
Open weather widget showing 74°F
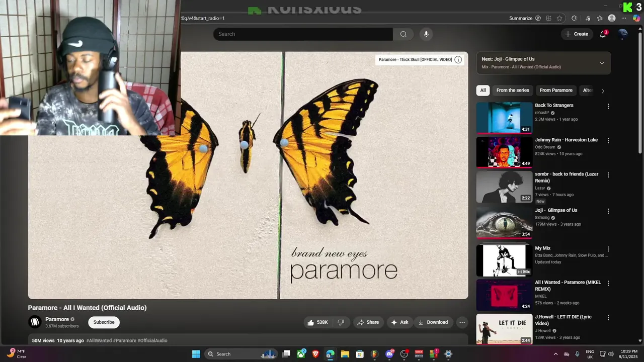point(16,354)
